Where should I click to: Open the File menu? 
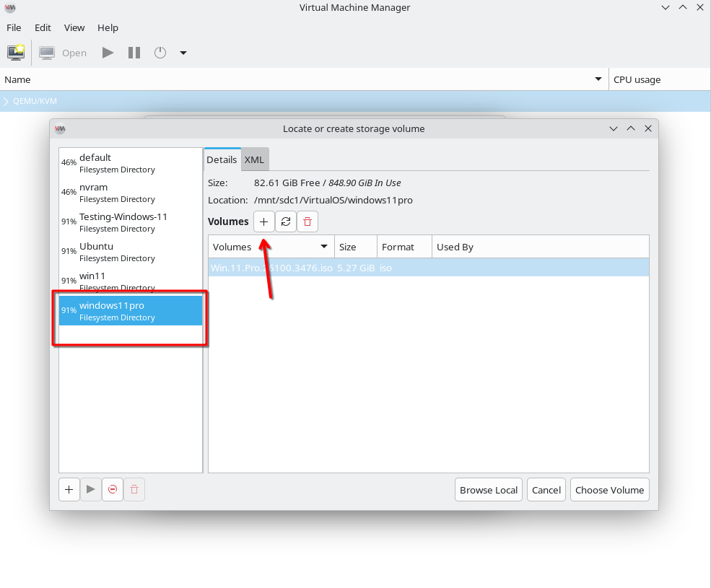[14, 27]
